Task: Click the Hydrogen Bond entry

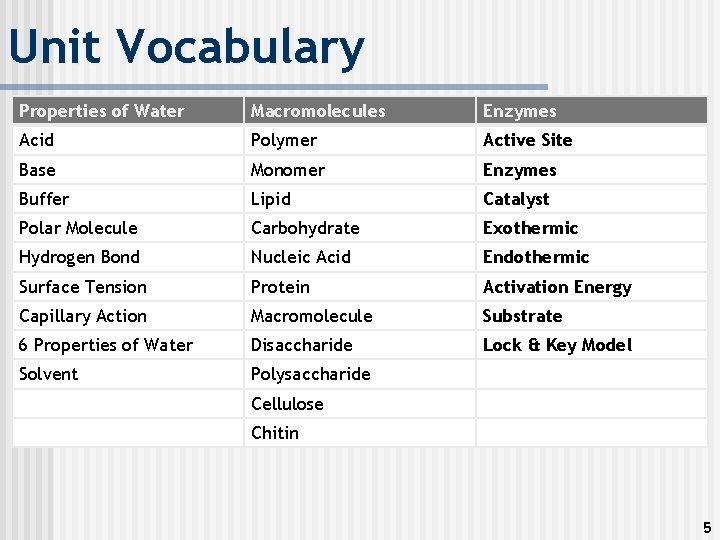Action: (x=79, y=257)
